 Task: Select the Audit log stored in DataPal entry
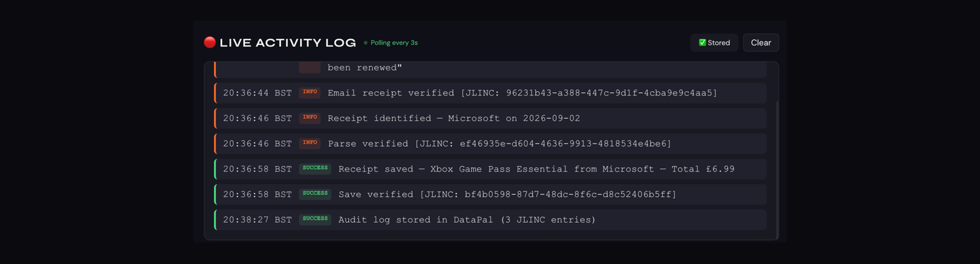pos(490,220)
